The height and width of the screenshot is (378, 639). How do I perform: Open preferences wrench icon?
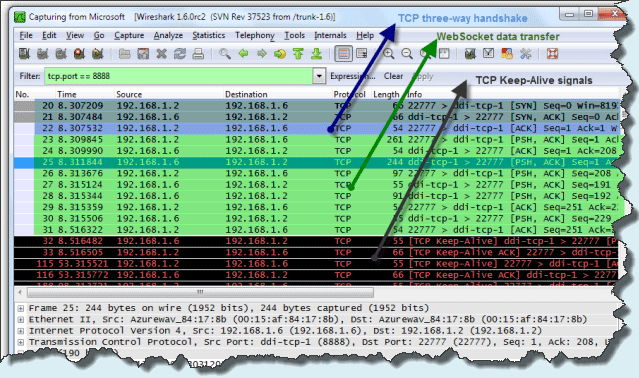[525, 54]
